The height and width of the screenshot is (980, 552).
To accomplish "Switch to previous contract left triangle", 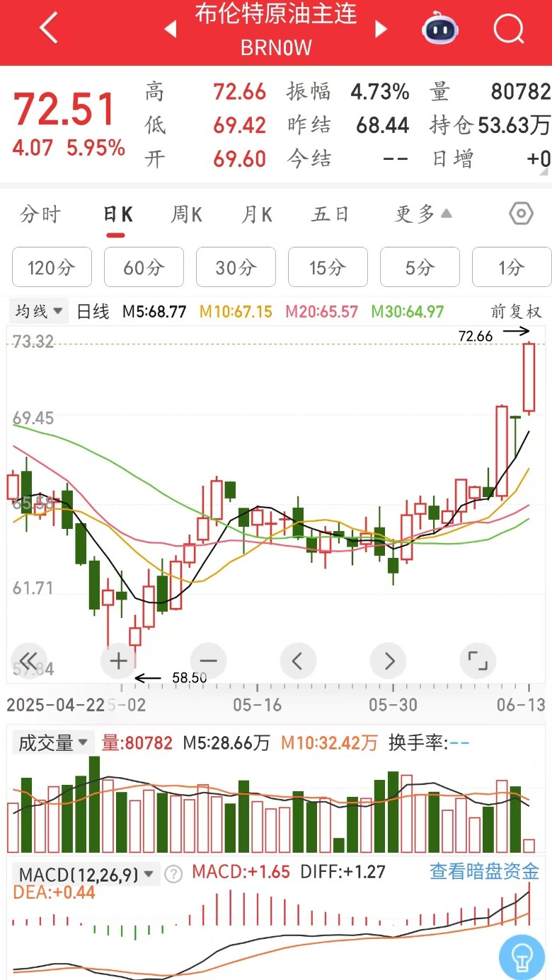I will pyautogui.click(x=170, y=30).
